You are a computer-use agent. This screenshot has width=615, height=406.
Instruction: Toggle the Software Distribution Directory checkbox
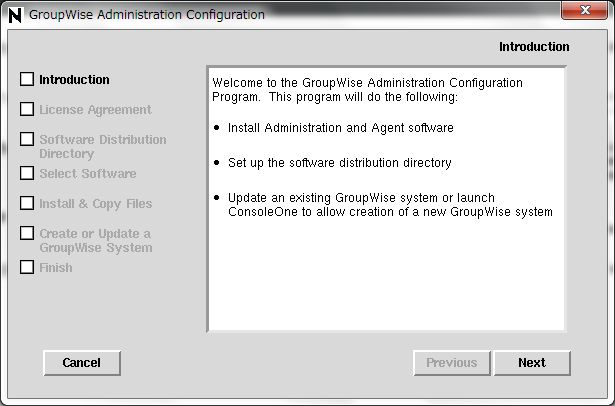[27, 139]
